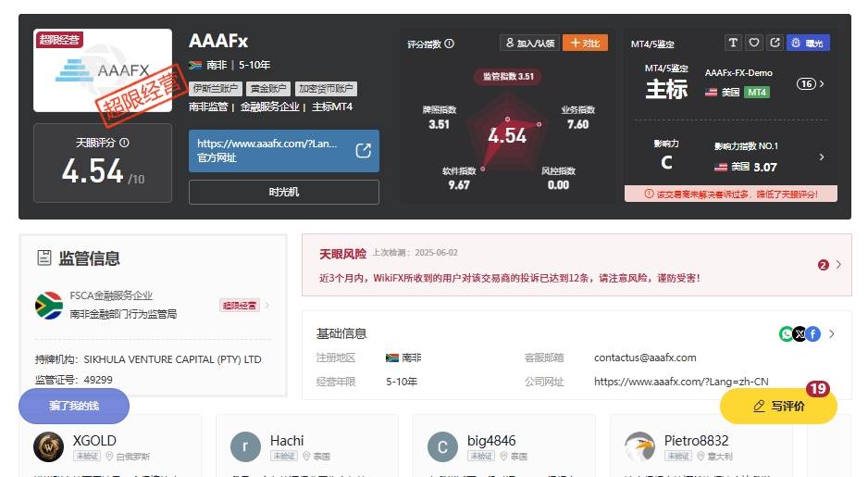Image resolution: width=868 pixels, height=477 pixels.
Task: Open WhatsApp contact icon
Action: point(786,333)
